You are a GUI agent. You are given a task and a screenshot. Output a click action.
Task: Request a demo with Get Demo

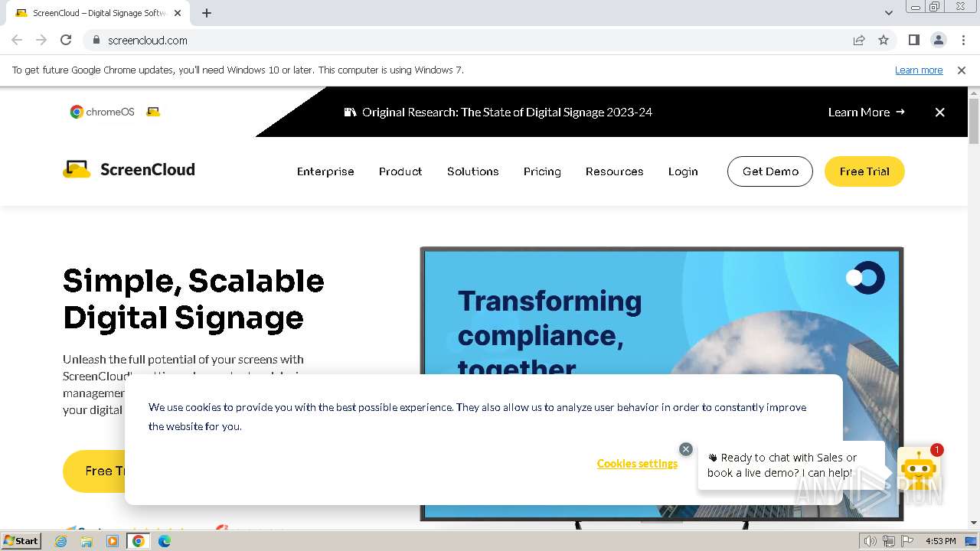(770, 171)
